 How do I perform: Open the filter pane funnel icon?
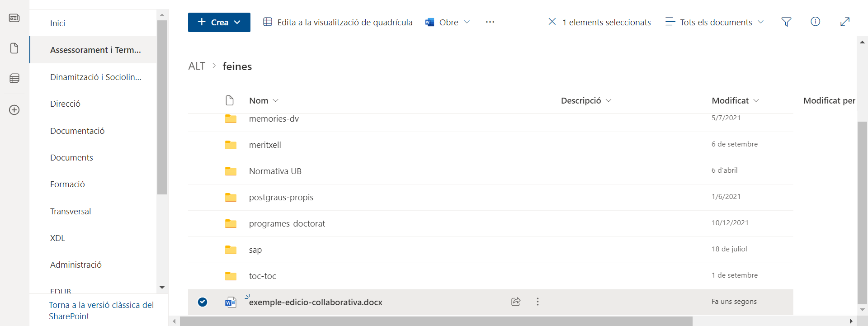click(x=786, y=22)
